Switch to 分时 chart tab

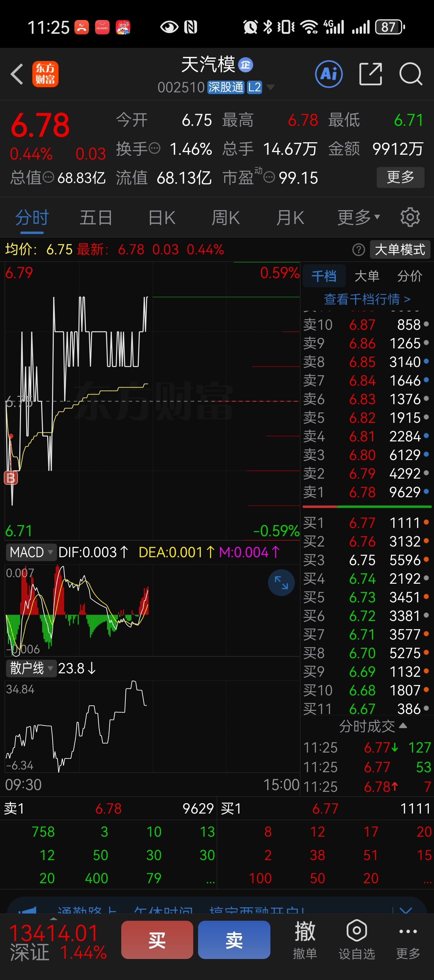pyautogui.click(x=32, y=218)
